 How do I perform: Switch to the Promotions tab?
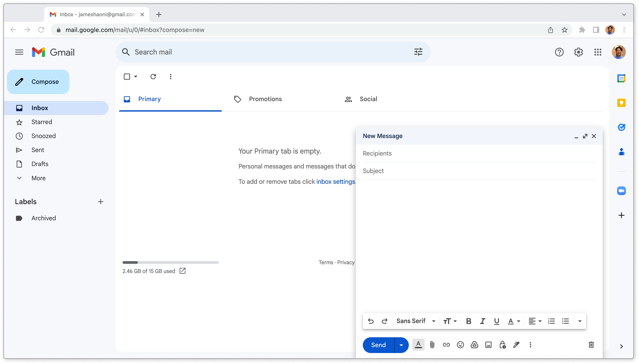[265, 99]
